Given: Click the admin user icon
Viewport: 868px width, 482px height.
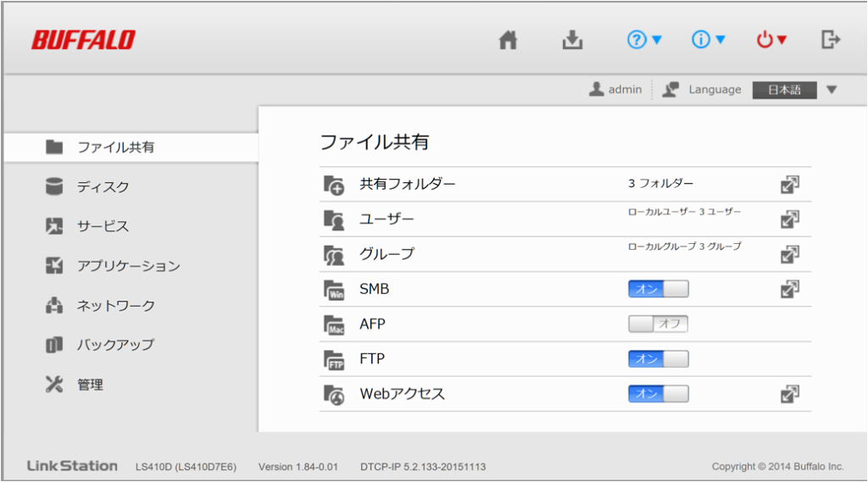Looking at the screenshot, I should 596,89.
